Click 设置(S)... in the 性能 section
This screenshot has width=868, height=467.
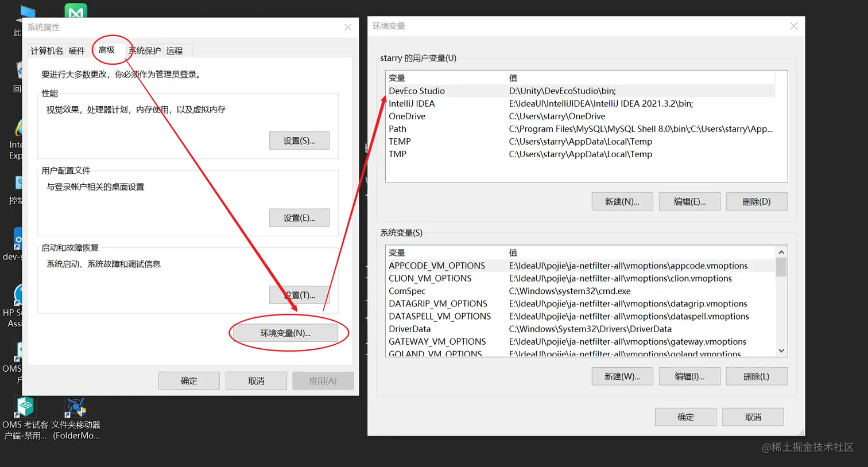pyautogui.click(x=299, y=141)
